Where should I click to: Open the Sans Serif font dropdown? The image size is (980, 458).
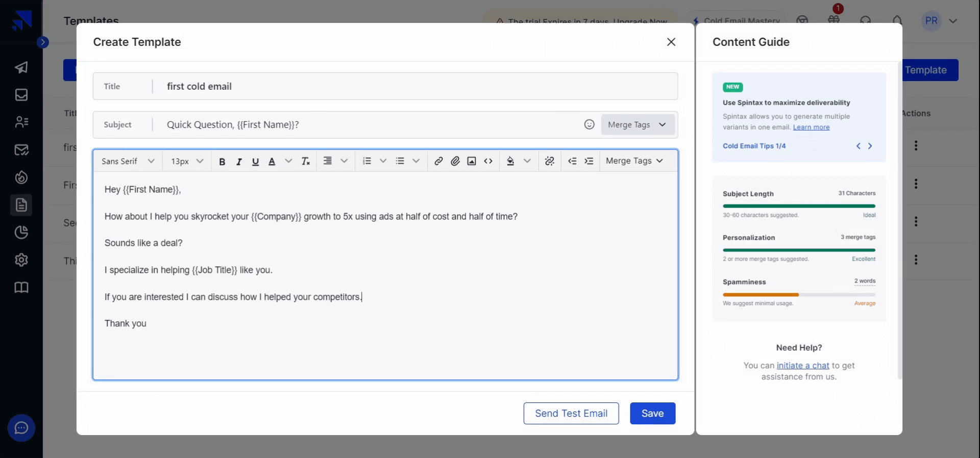[128, 161]
